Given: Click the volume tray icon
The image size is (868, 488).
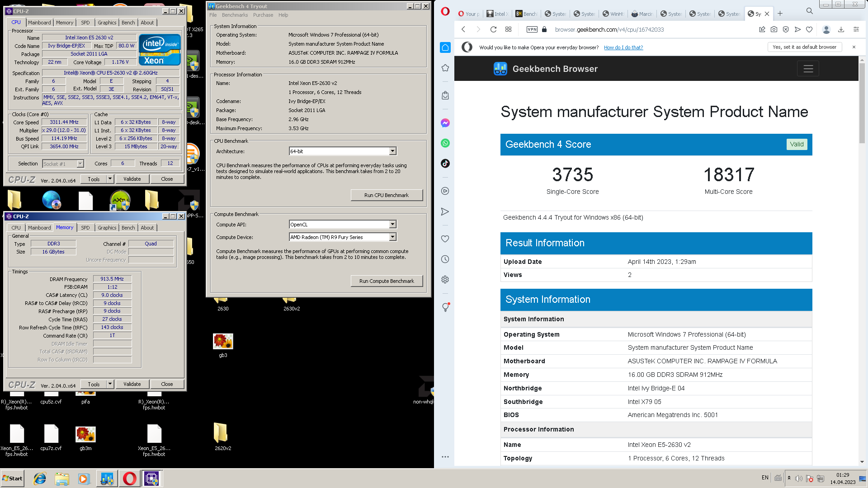Looking at the screenshot, I should point(799,479).
